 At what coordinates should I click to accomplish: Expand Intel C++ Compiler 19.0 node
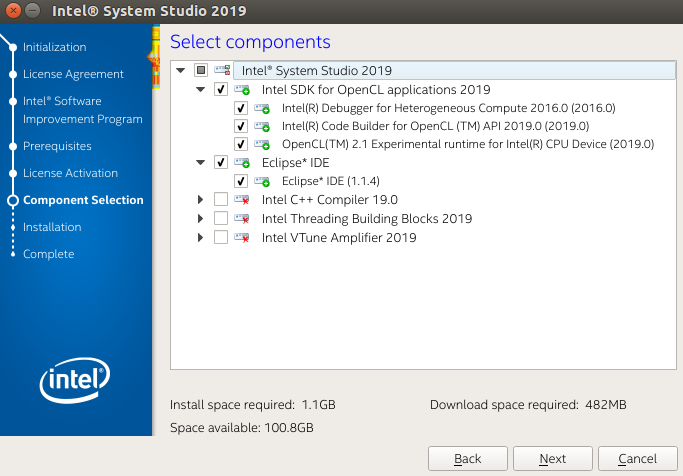(200, 199)
